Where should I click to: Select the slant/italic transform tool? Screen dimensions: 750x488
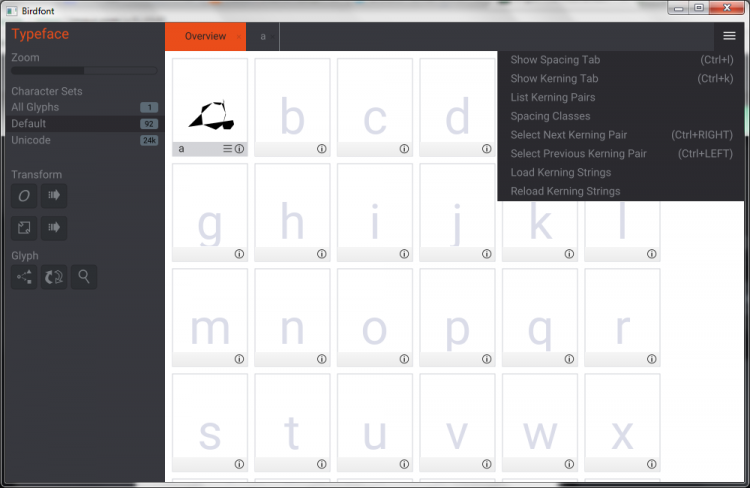tap(24, 196)
